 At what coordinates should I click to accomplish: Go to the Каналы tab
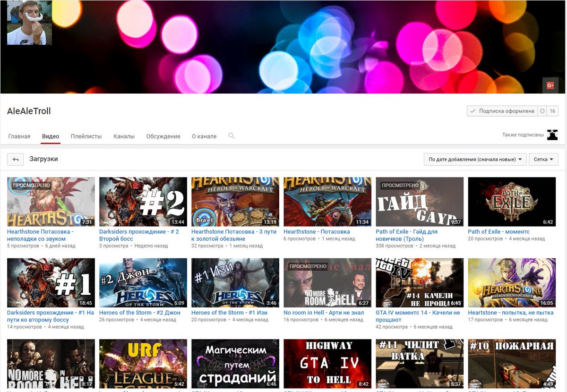[x=124, y=136]
